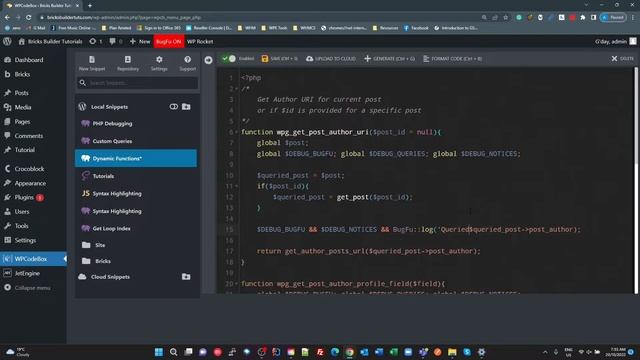The height and width of the screenshot is (360, 640).
Task: Open the browser Extensions puzzle icon
Action: 583,18
